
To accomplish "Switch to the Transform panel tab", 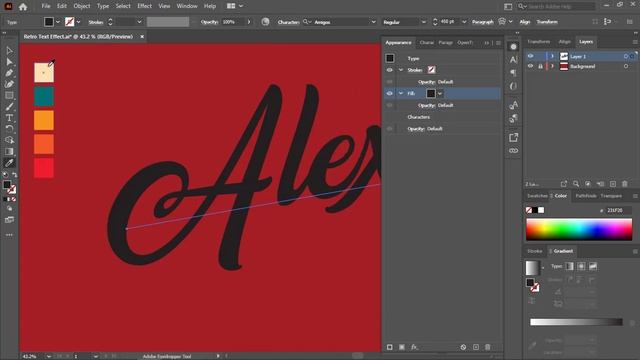I will coord(538,42).
